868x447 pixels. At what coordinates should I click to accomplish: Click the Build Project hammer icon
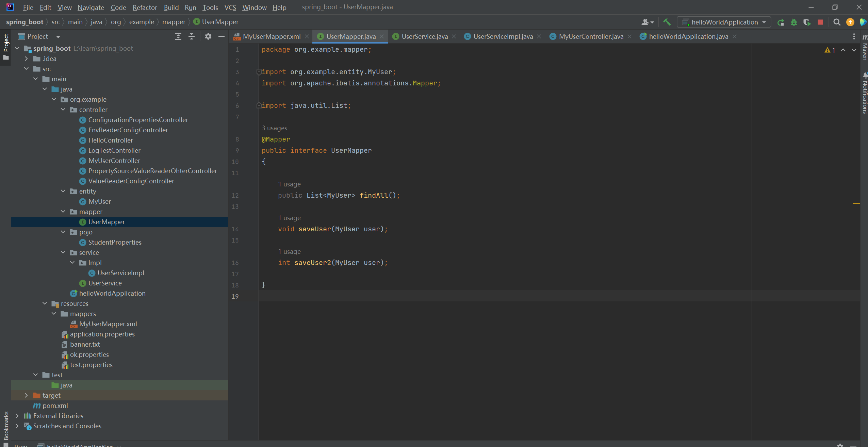(x=667, y=22)
